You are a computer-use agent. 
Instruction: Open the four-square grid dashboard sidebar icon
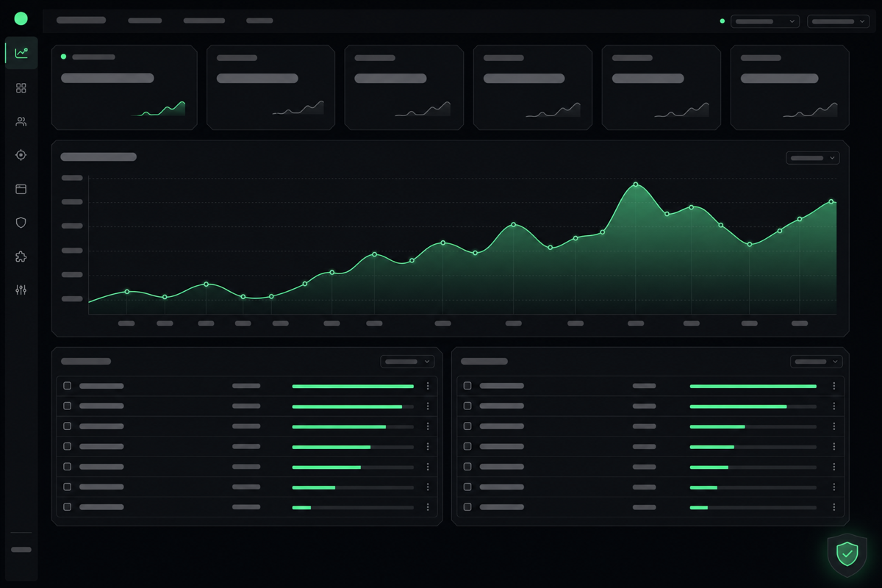[21, 88]
